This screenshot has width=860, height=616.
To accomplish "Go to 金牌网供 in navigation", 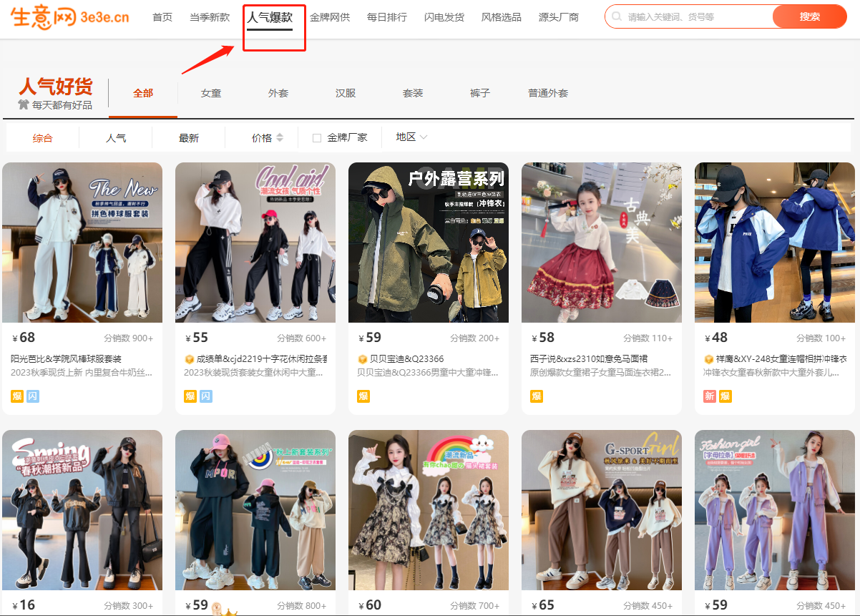I will [330, 17].
